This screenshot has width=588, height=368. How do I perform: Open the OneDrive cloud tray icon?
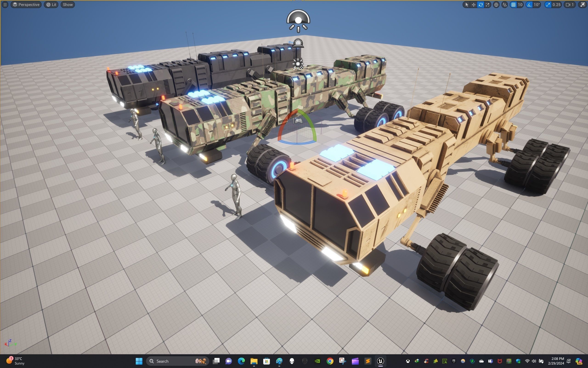pyautogui.click(x=481, y=361)
